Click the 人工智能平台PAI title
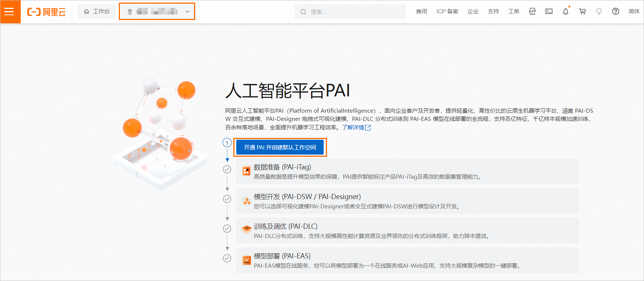The height and width of the screenshot is (281, 644). coord(288,91)
